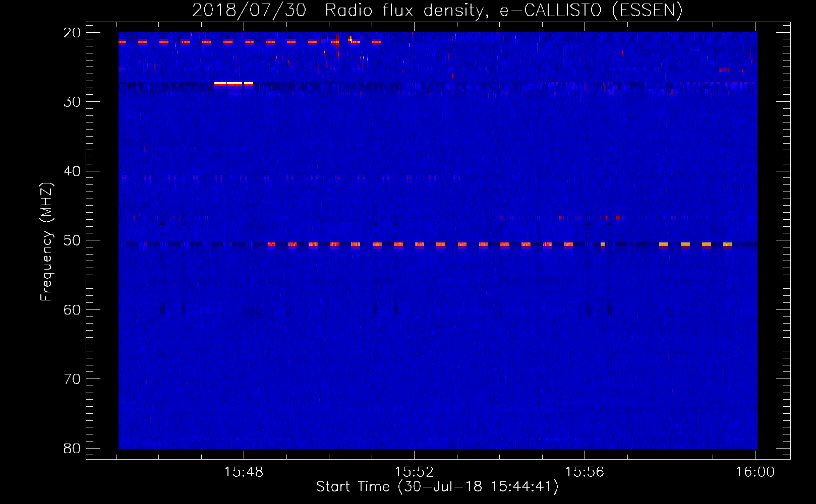Click the 40 frequency axis label
This screenshot has height=504, width=816.
pyautogui.click(x=72, y=171)
